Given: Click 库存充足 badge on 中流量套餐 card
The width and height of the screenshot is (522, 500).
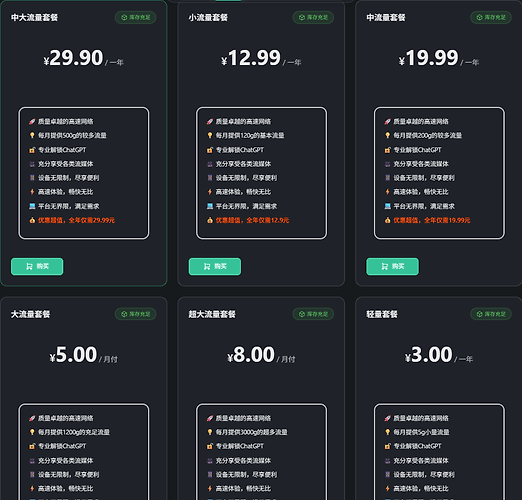Looking at the screenshot, I should (x=491, y=17).
